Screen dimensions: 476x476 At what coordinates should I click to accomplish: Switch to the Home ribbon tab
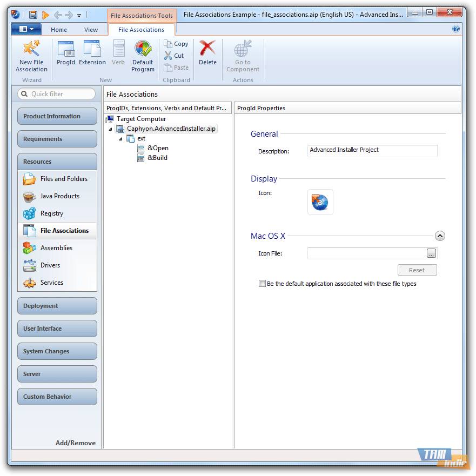pyautogui.click(x=59, y=30)
